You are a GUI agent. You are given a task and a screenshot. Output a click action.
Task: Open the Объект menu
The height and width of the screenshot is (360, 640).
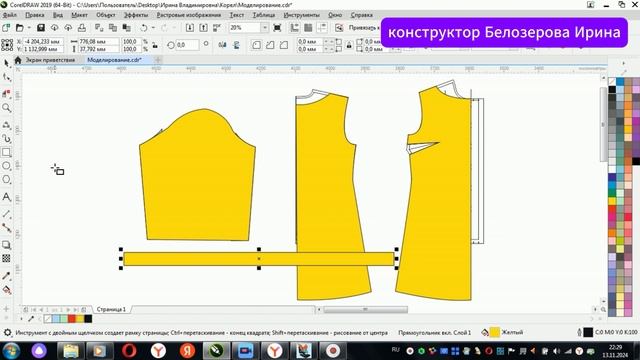pyautogui.click(x=106, y=15)
